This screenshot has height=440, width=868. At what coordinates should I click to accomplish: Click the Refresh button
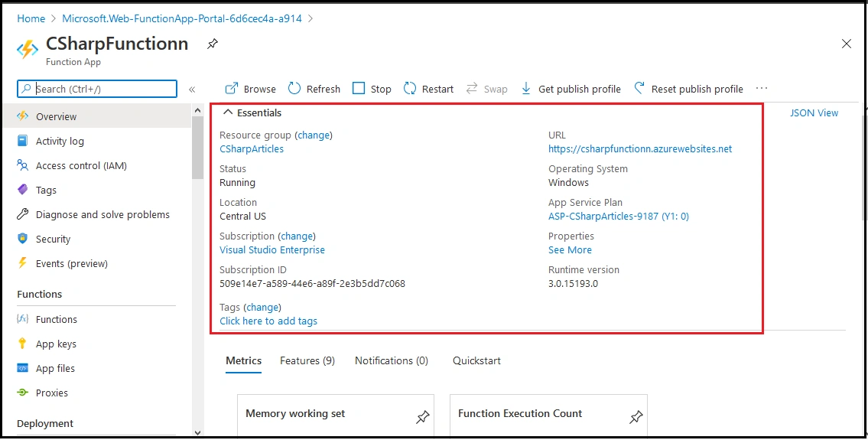tap(314, 89)
